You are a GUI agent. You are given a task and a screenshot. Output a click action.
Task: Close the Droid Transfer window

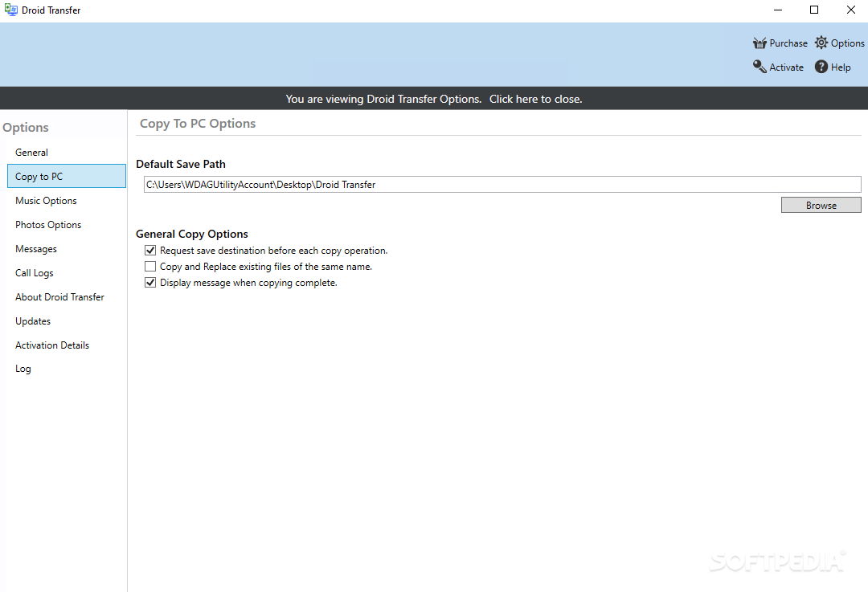851,10
